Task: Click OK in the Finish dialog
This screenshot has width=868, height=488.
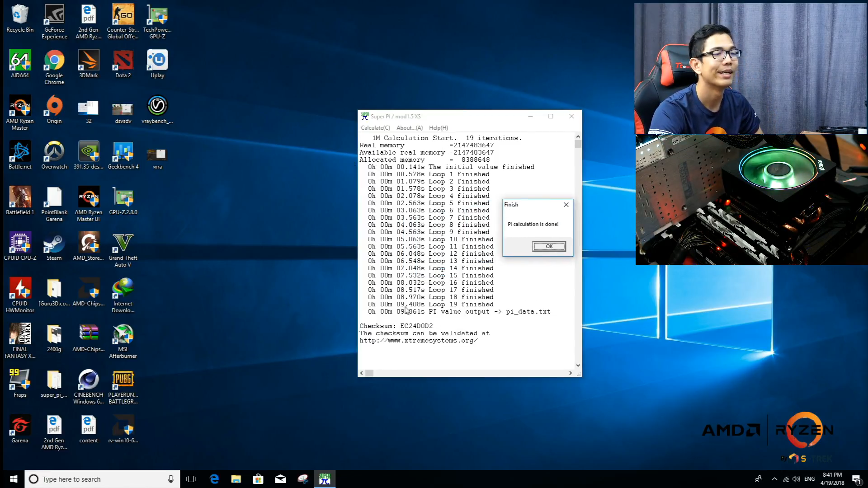Action: pyautogui.click(x=549, y=246)
